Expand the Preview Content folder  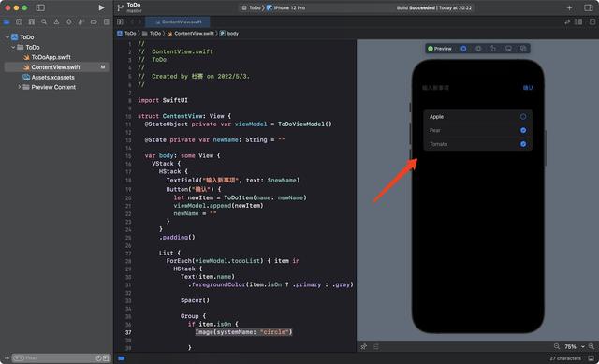click(x=19, y=87)
